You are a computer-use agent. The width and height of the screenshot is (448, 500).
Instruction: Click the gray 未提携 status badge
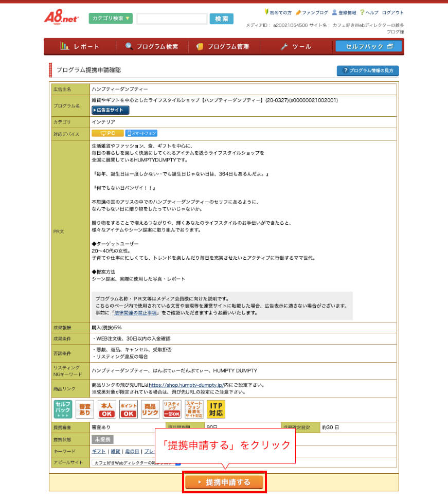(102, 439)
